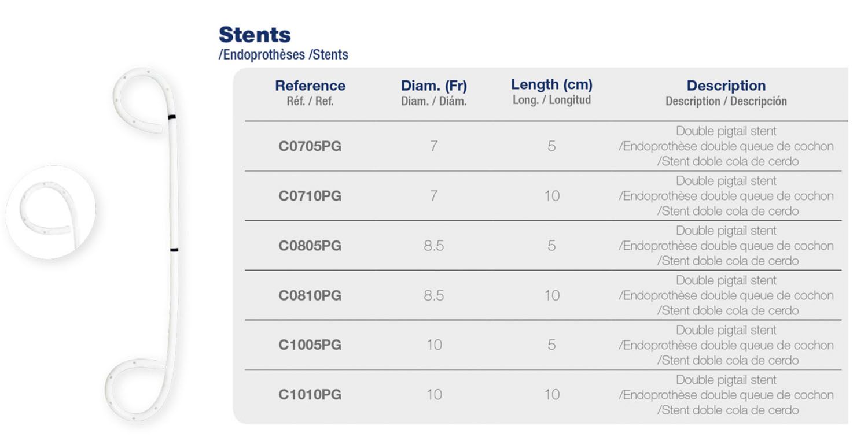Click the C0705PG row description text
868x437 pixels.
click(x=726, y=146)
